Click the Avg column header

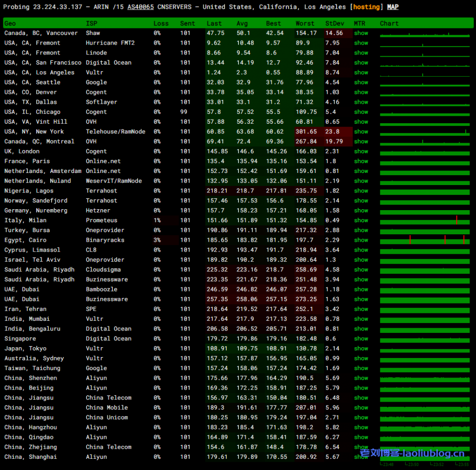242,23
